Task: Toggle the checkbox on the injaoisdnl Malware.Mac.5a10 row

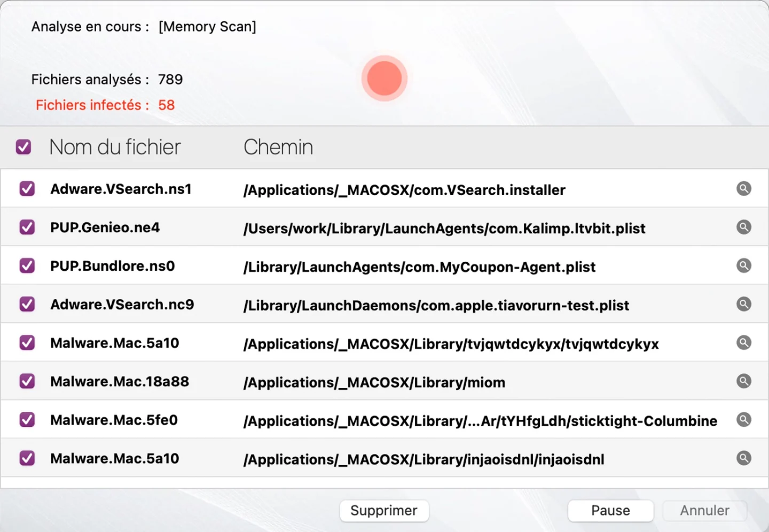Action: click(27, 458)
